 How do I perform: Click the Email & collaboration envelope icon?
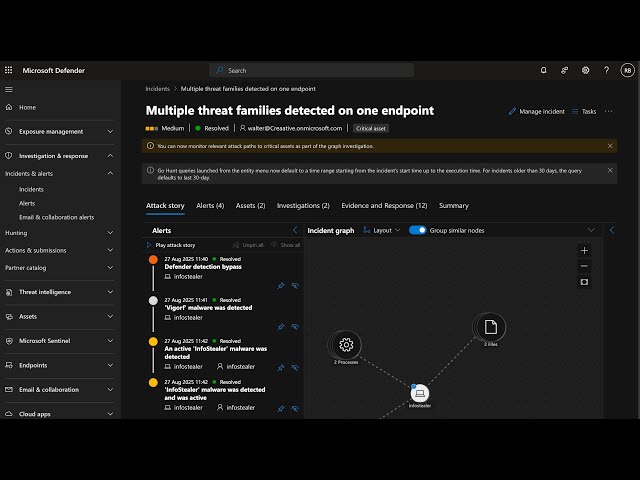coord(9,389)
